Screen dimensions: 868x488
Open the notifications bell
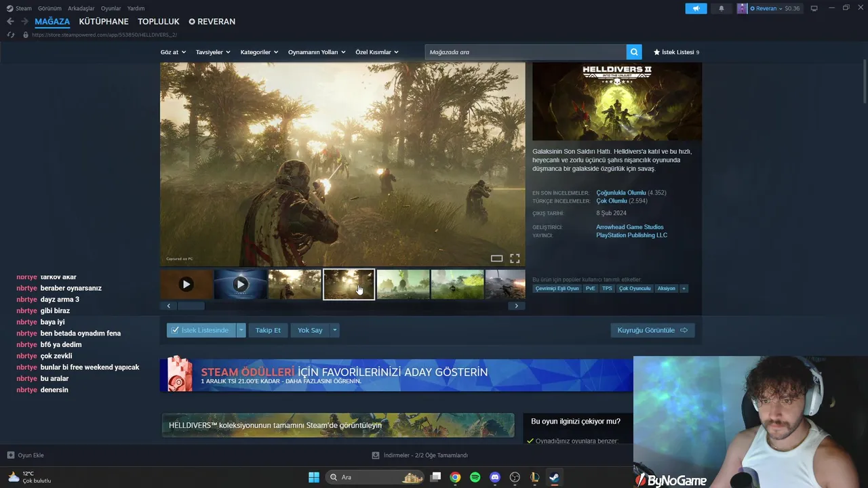click(722, 8)
